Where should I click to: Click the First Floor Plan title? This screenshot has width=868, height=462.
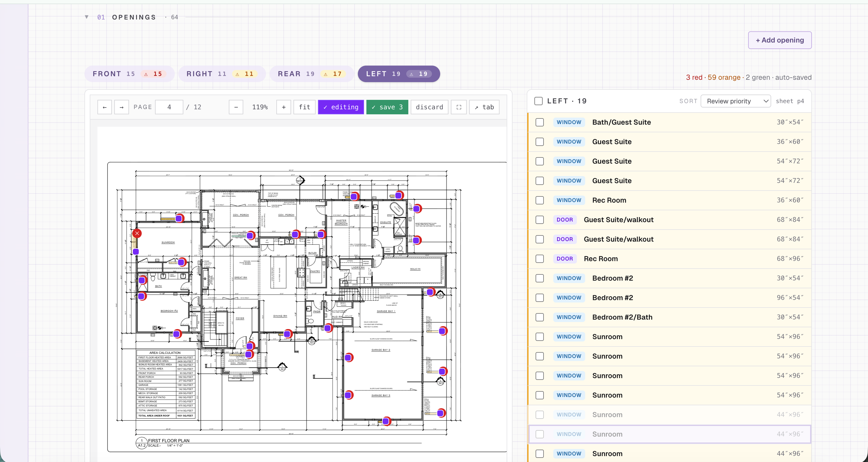coord(169,441)
